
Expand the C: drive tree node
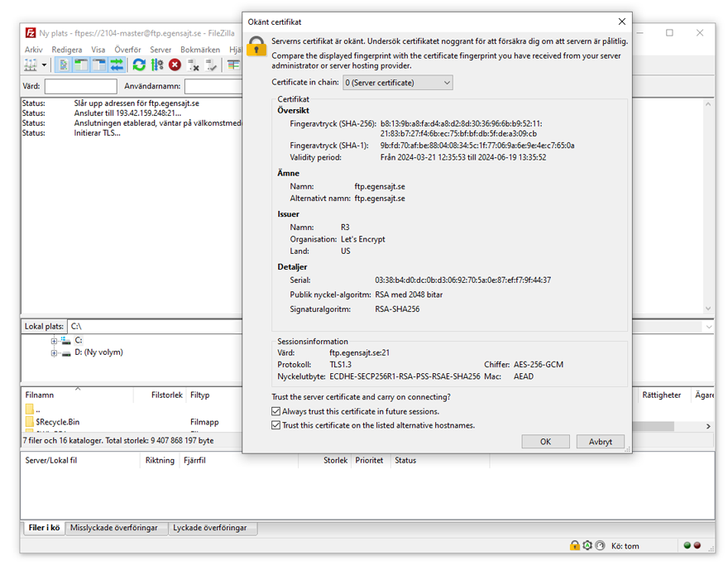pyautogui.click(x=55, y=340)
